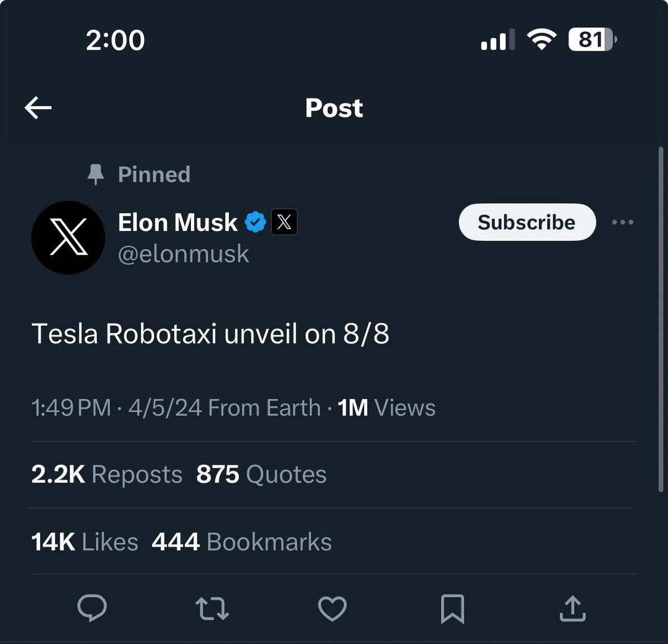Open Elon Musk's profile picture
Screen dimensions: 668x644
[68, 238]
